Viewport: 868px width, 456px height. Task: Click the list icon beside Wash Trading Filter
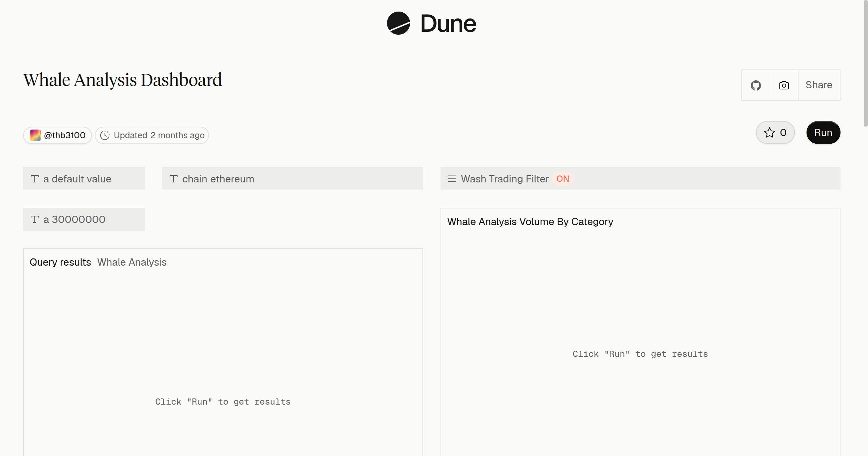click(x=452, y=179)
